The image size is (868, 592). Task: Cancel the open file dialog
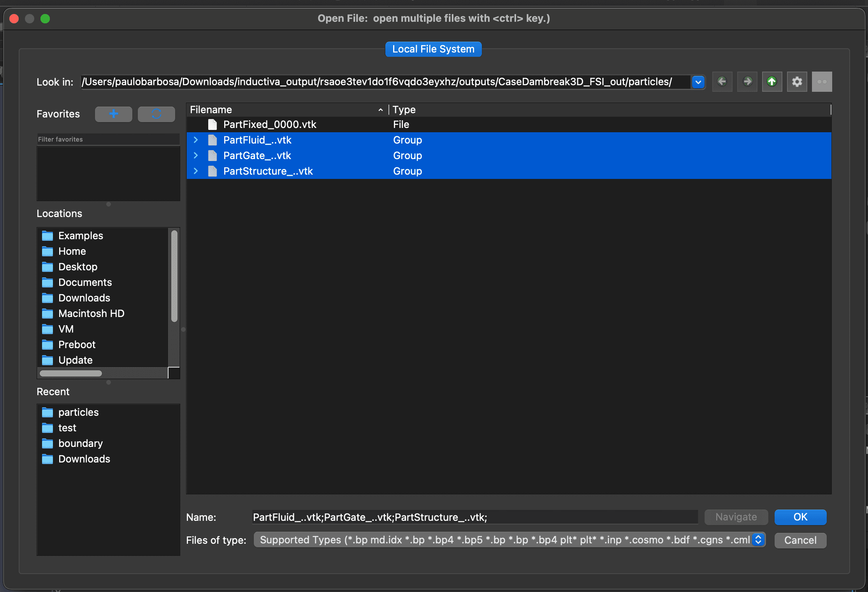(x=800, y=540)
